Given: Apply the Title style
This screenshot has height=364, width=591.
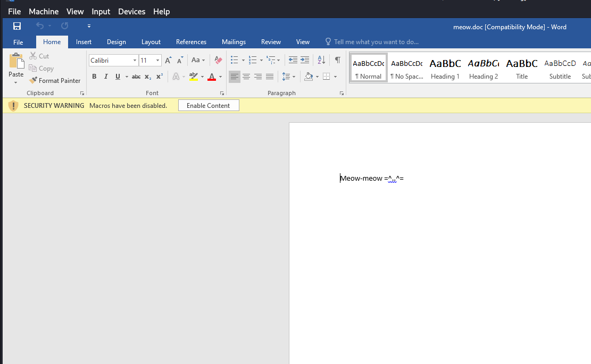Looking at the screenshot, I should [522, 68].
